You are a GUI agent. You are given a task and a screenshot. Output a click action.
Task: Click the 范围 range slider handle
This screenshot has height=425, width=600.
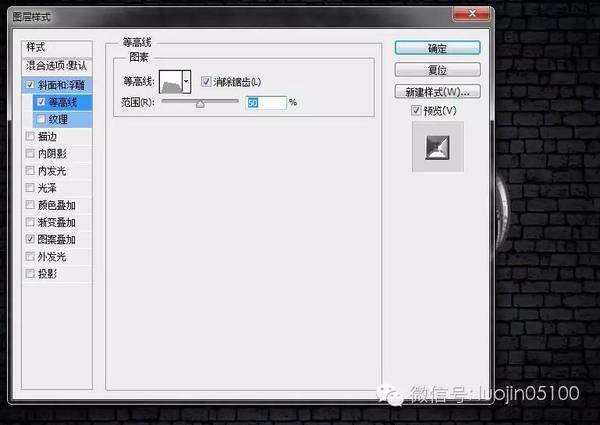pyautogui.click(x=200, y=104)
